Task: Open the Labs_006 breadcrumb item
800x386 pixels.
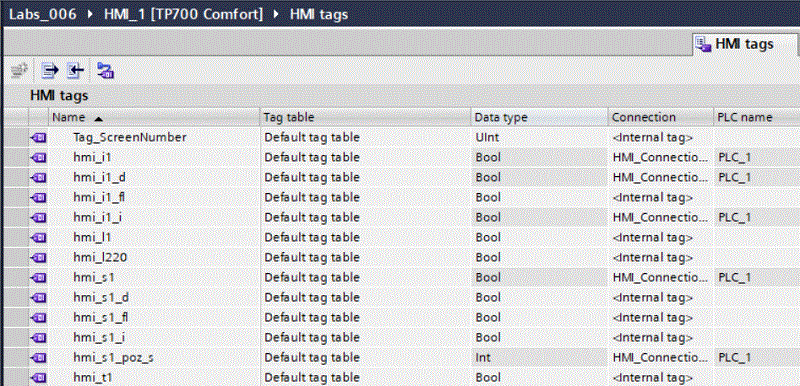Action: pos(43,14)
